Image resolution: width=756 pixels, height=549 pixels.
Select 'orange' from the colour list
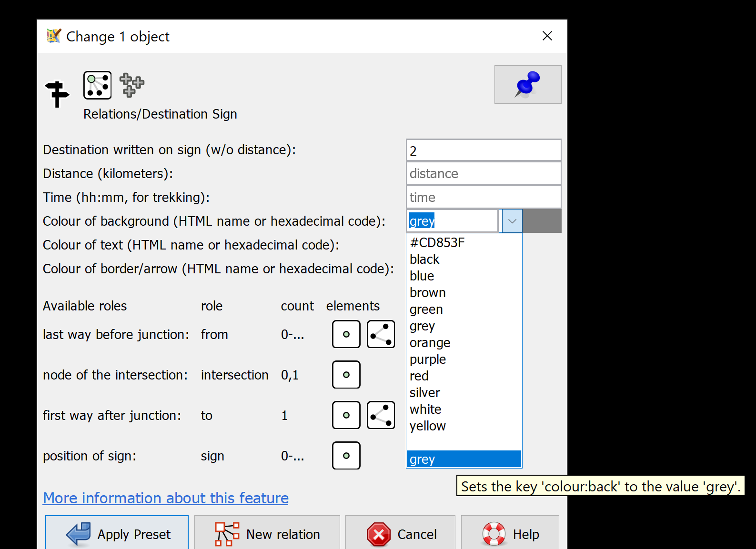(x=430, y=343)
